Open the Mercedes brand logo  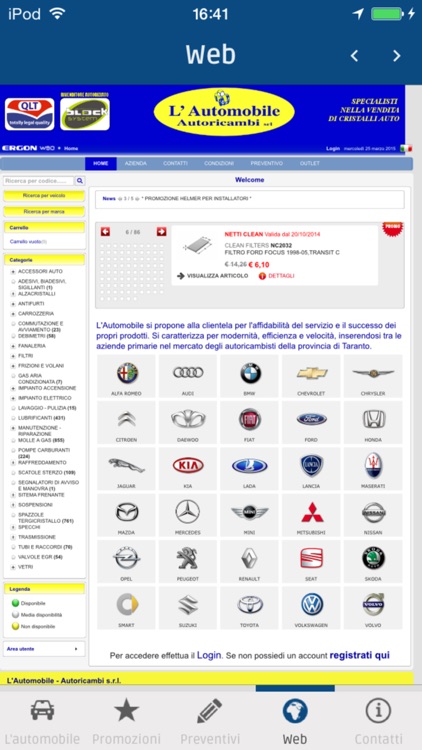coord(188,511)
